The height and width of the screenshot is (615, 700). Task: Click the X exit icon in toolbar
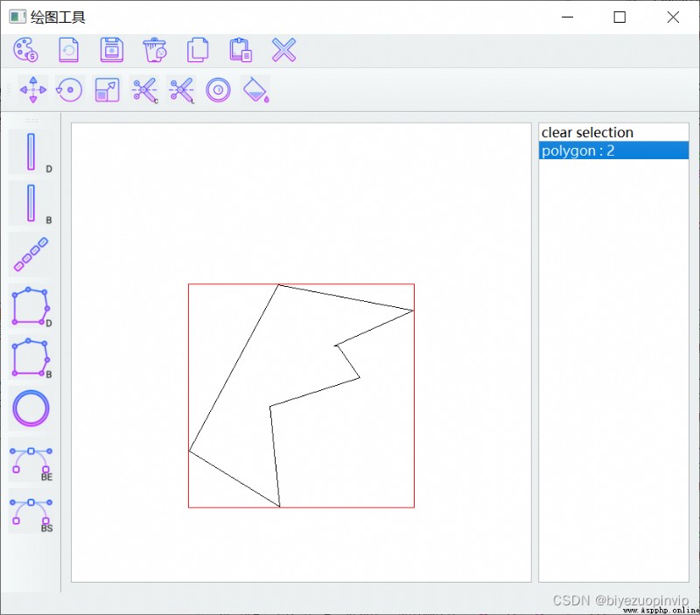coord(283,50)
